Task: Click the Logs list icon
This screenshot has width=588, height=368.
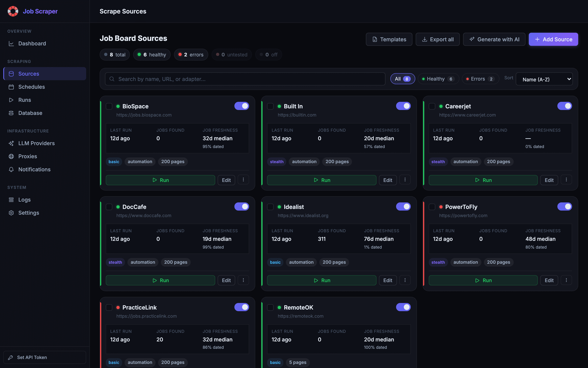Action: (x=11, y=200)
